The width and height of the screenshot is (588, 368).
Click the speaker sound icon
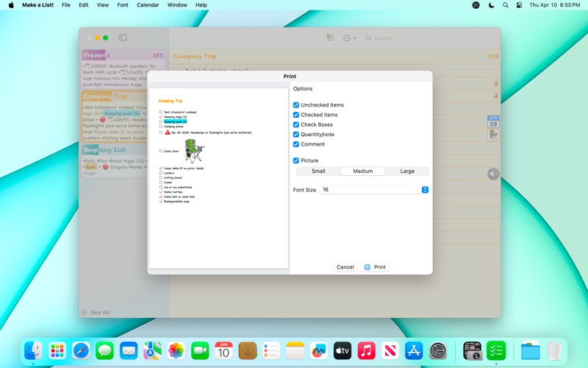pyautogui.click(x=493, y=174)
